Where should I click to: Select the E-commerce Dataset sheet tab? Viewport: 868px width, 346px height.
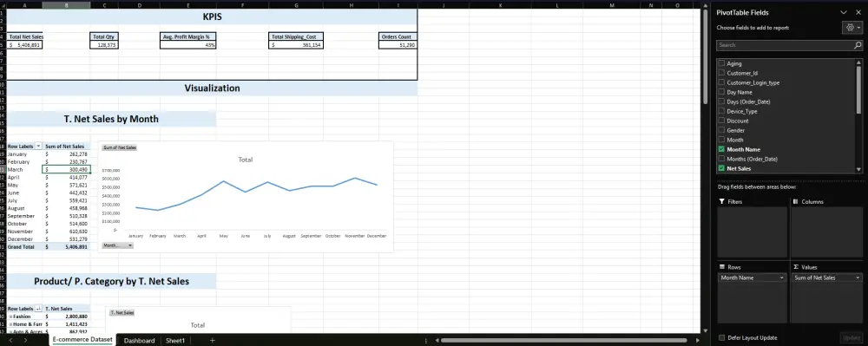(x=82, y=340)
